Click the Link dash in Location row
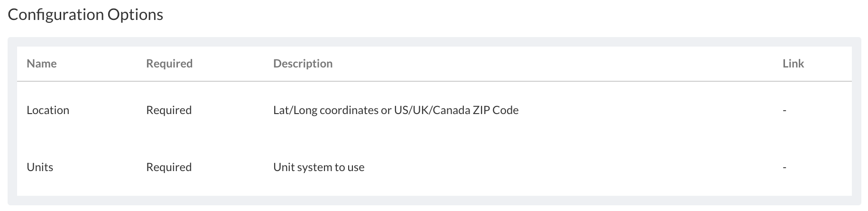Screen dimensions: 868x211 pyautogui.click(x=785, y=110)
